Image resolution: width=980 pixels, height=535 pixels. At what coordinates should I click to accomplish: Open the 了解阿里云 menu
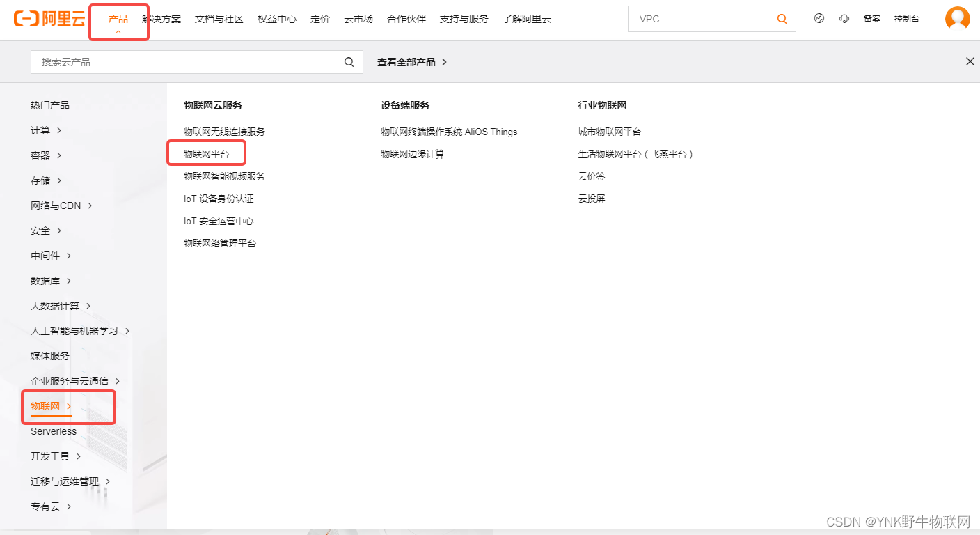527,19
